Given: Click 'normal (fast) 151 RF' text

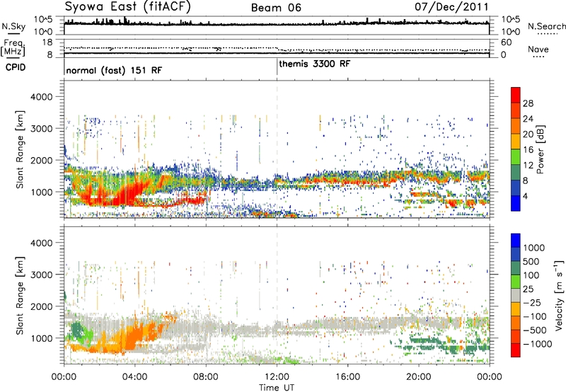Looking at the screenshot, I should click(114, 70).
